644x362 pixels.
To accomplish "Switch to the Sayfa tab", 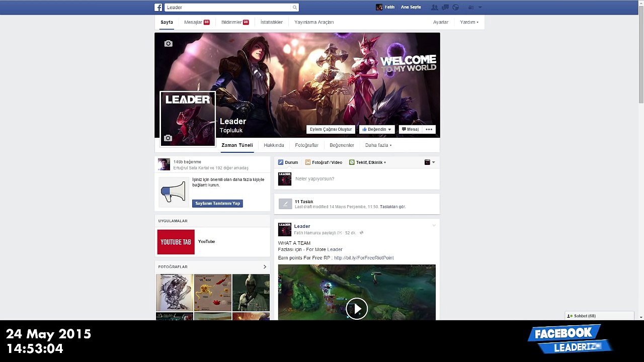I will [x=167, y=22].
